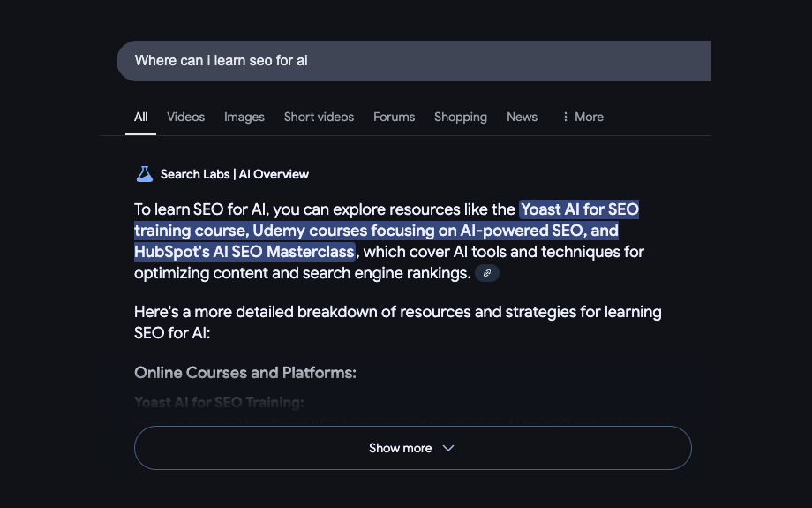This screenshot has width=812, height=508.
Task: Click highlighted text Yoast AI for SEO
Action: [580, 209]
